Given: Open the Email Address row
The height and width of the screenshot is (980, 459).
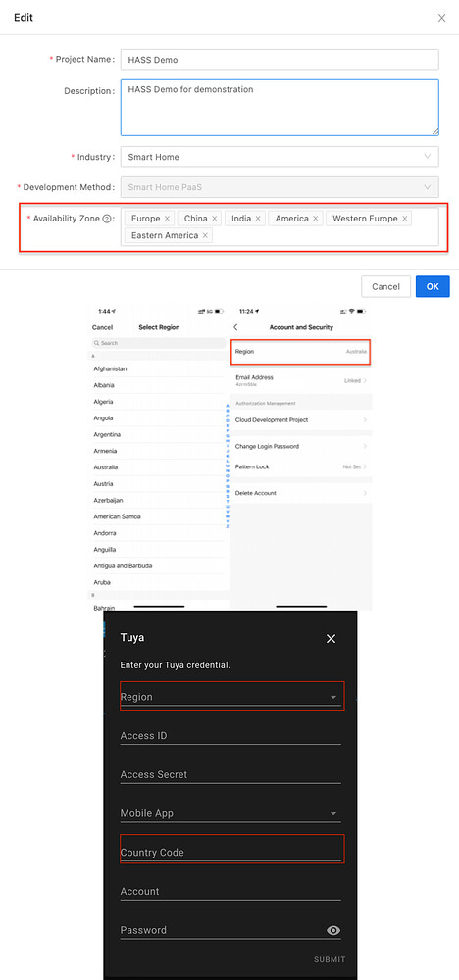Looking at the screenshot, I should 301,380.
